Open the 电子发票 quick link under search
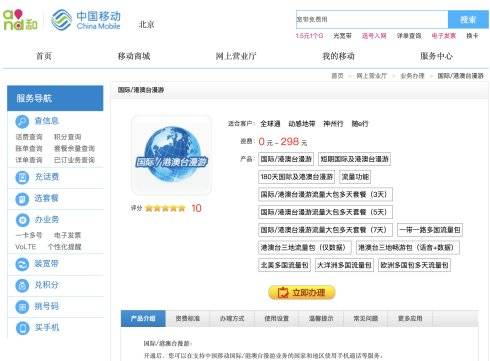Image resolution: width=490 pixels, height=361 pixels. 443,36
